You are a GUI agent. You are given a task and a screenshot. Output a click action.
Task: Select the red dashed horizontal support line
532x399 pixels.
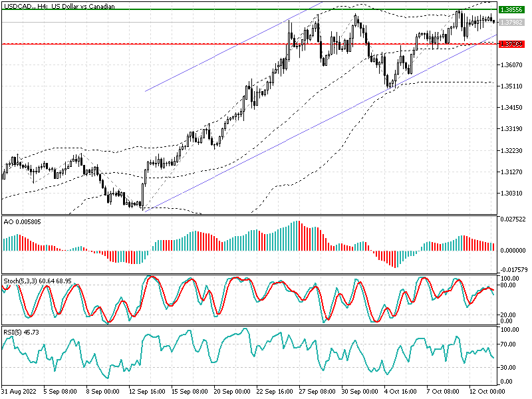pos(199,43)
